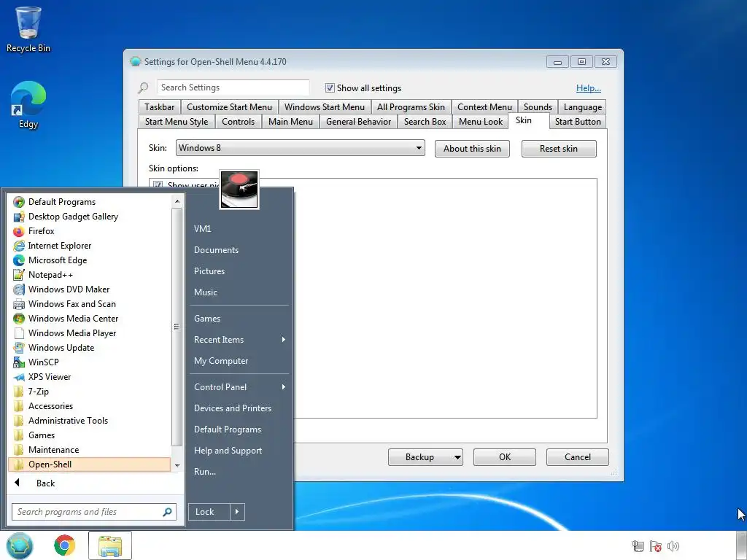Click the Action Center flag tray icon
Screen dimensions: 747x560
pyautogui.click(x=656, y=546)
